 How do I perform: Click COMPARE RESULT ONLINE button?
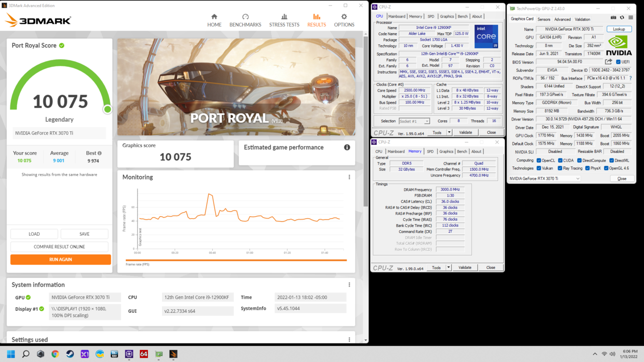(59, 247)
